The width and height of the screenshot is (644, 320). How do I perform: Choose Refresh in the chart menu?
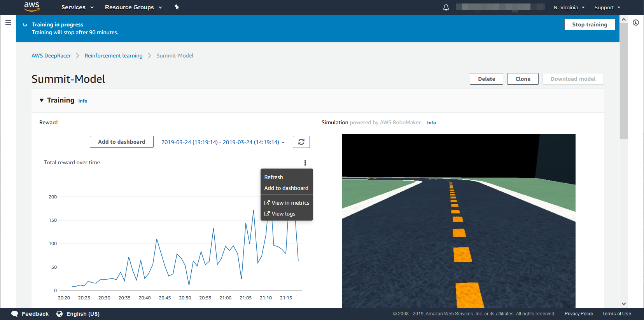point(274,177)
